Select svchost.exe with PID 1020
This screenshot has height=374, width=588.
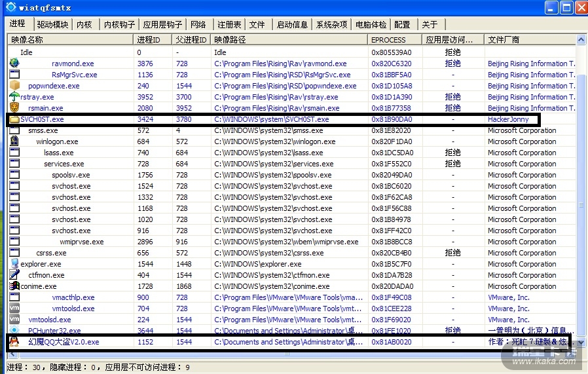[71, 219]
